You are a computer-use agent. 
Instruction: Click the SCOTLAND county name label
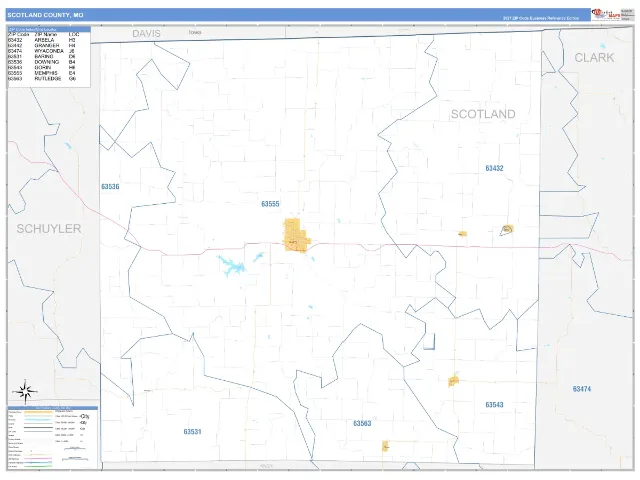(x=483, y=114)
